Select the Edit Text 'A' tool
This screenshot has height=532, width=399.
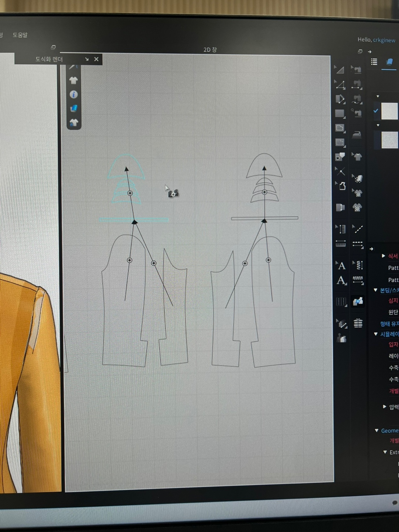click(341, 281)
